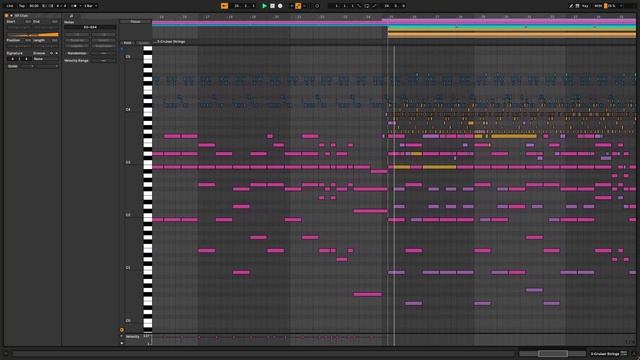The image size is (640, 360).
Task: Open the 1 Bar quantization dropdown
Action: (x=90, y=6)
